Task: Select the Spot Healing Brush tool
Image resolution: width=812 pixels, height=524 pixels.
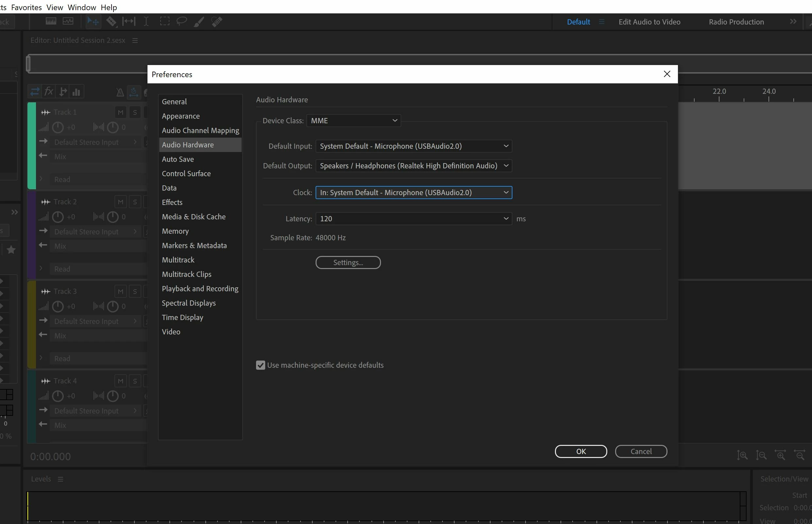Action: coord(217,22)
